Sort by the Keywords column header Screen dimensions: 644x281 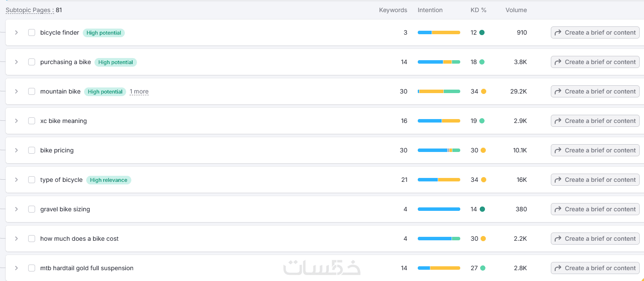pyautogui.click(x=393, y=10)
